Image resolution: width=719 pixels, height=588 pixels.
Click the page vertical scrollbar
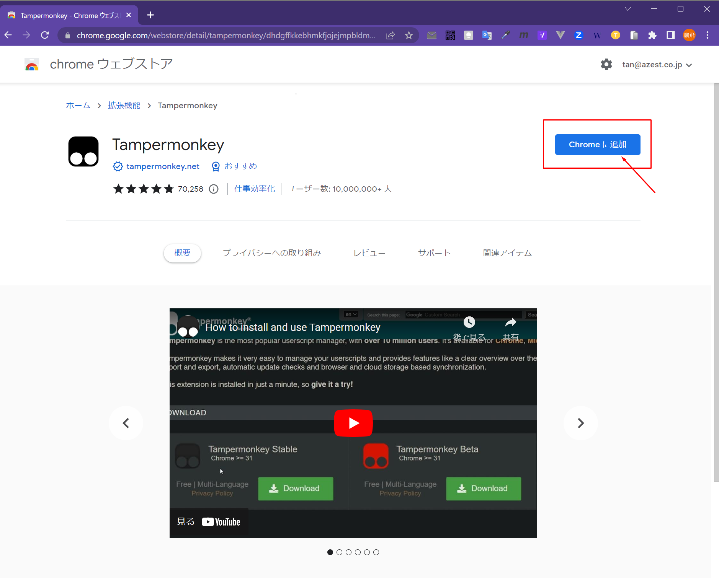[x=716, y=283]
